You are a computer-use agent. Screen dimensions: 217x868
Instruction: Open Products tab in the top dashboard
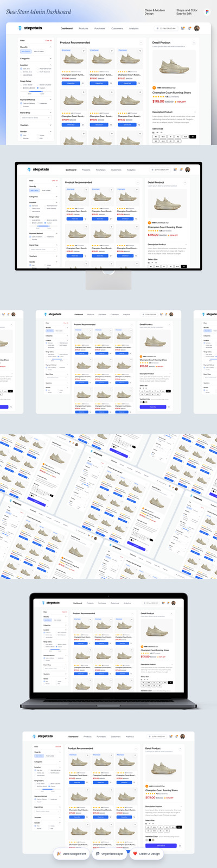84,28
